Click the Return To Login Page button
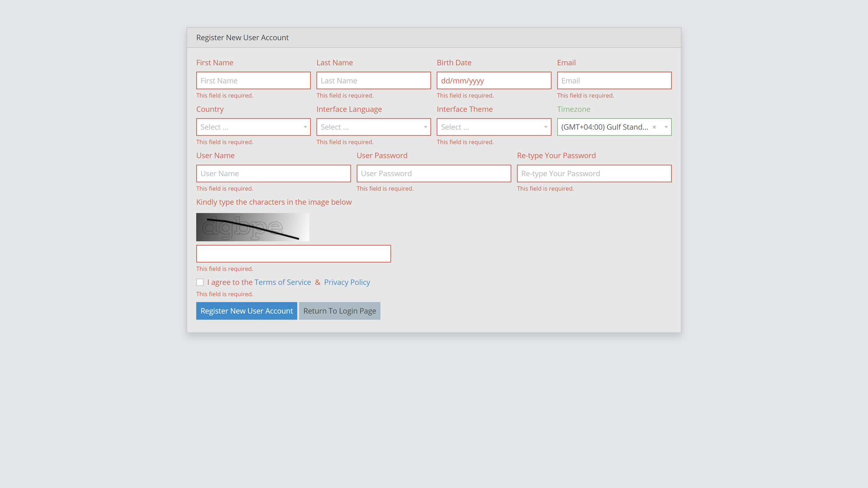The image size is (868, 488). 339,311
